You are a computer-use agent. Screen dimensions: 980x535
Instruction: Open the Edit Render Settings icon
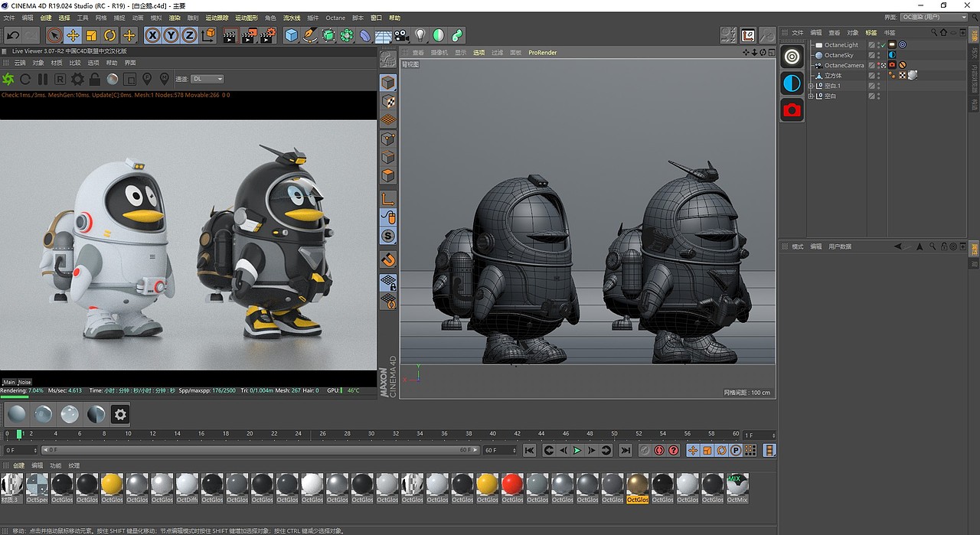268,34
